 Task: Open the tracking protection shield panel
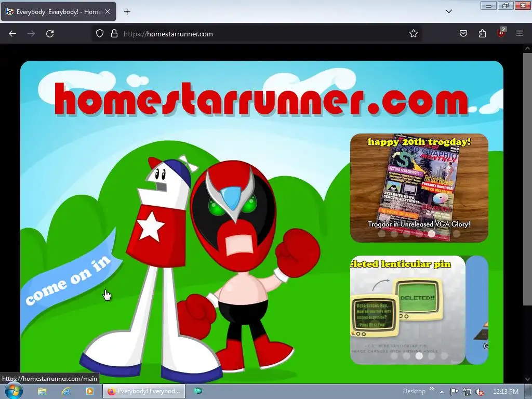99,34
